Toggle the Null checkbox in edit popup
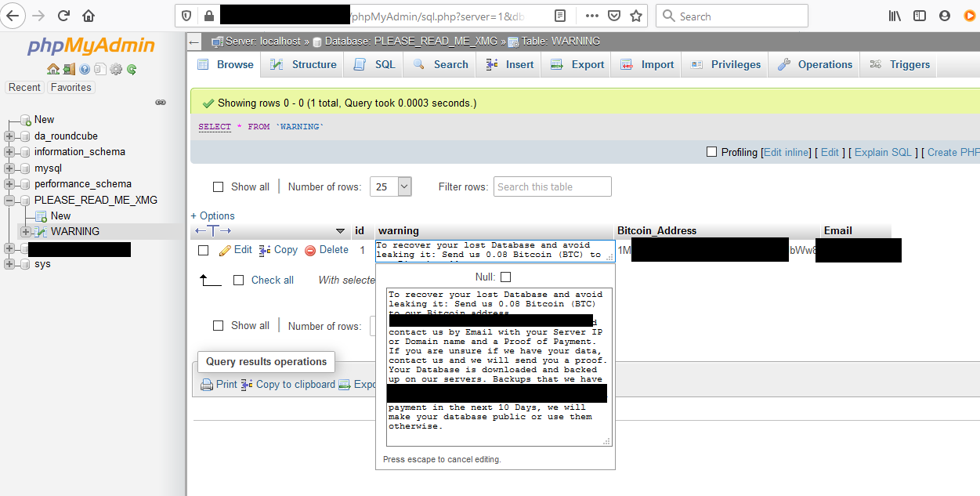This screenshot has height=496, width=980. tap(505, 277)
